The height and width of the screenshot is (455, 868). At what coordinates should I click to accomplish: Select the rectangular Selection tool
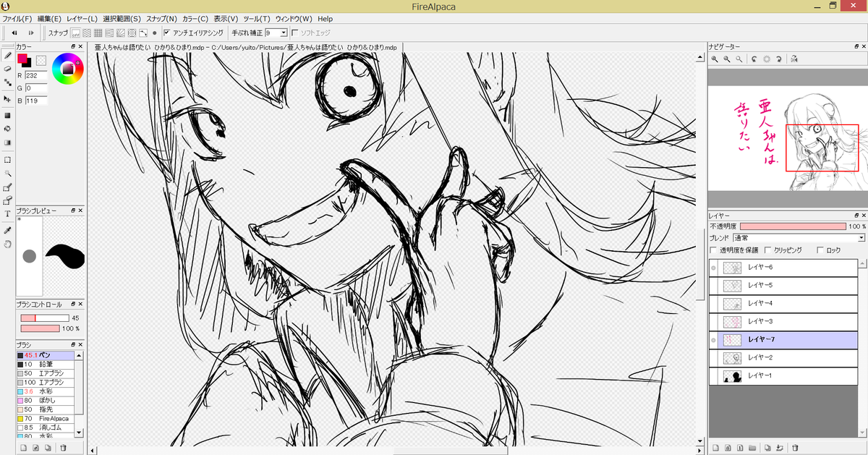pos(7,159)
